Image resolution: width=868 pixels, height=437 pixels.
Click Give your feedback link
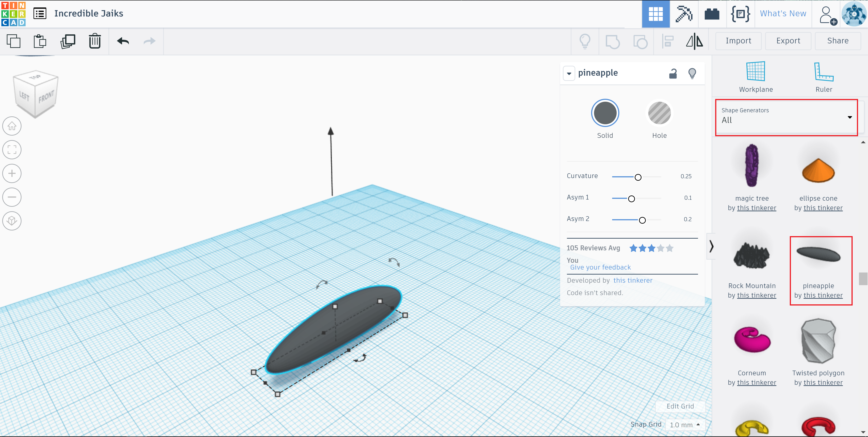point(600,267)
